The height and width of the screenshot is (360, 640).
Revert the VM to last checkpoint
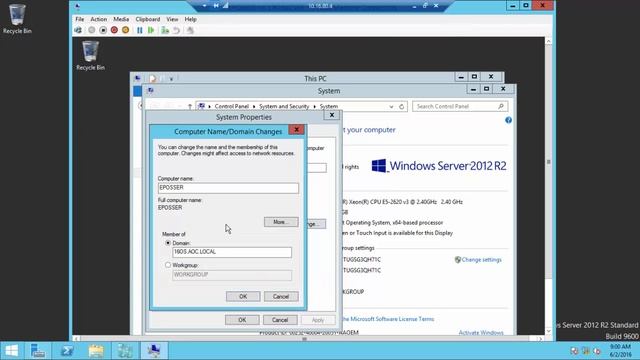[x=176, y=30]
